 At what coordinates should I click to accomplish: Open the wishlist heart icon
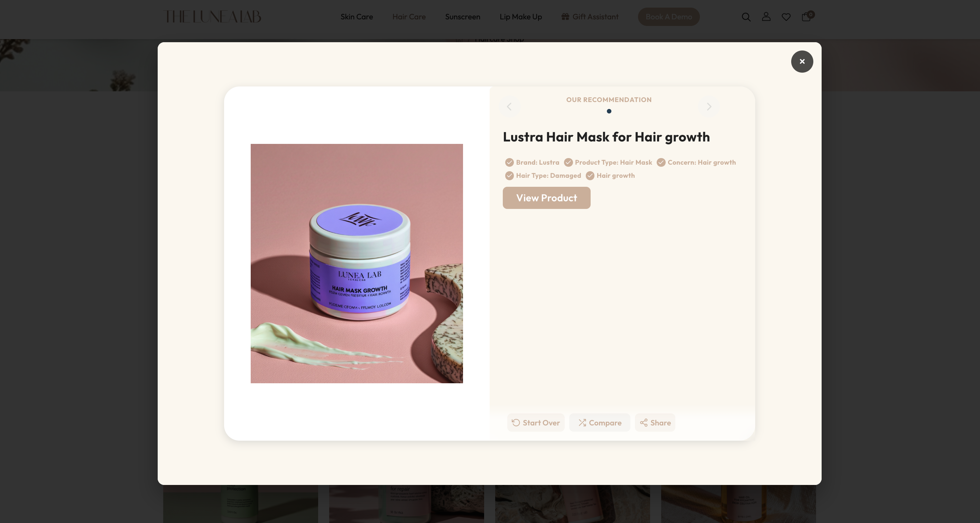(786, 17)
